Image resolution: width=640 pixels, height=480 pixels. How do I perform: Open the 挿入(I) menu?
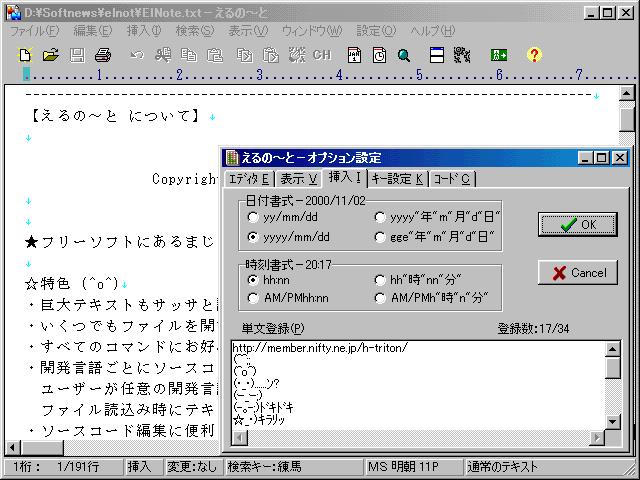pyautogui.click(x=144, y=31)
